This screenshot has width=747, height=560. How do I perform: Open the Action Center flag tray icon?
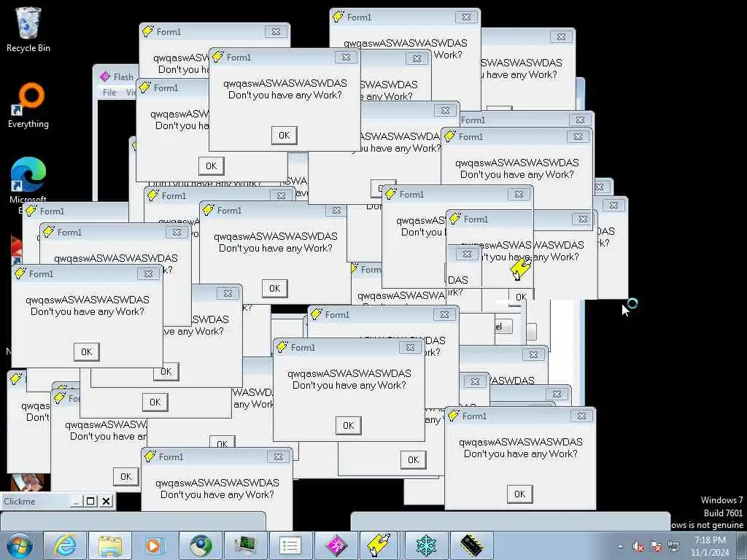tap(656, 547)
